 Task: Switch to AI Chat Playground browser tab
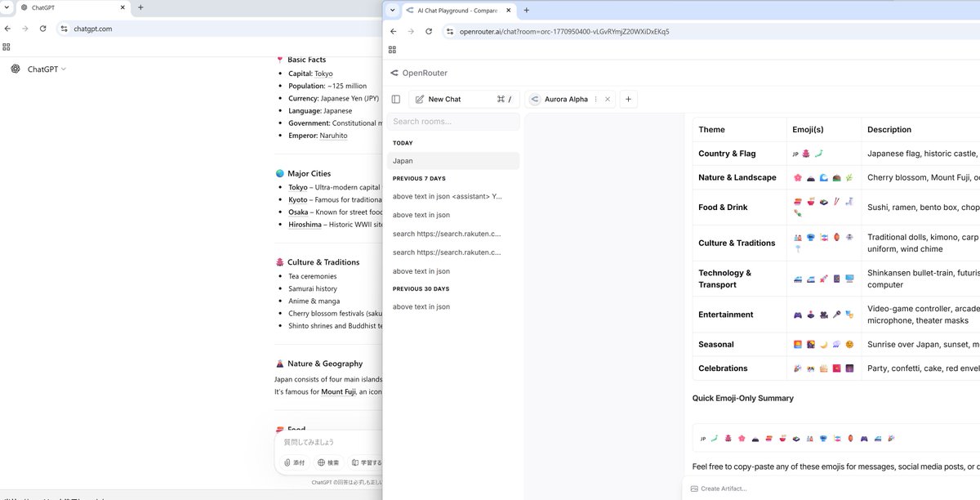click(x=459, y=11)
